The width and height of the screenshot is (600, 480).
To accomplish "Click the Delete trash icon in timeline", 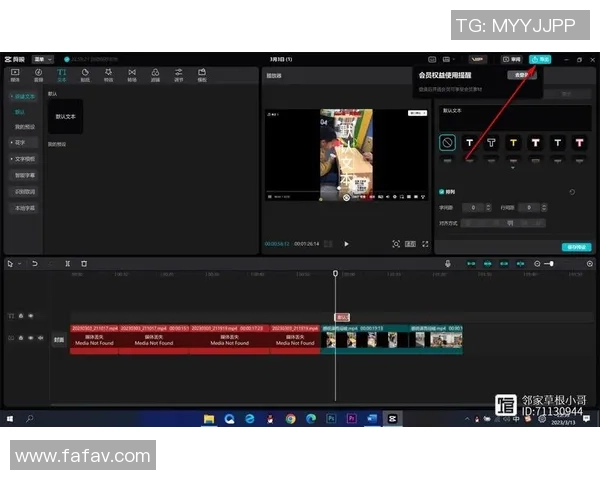I will point(84,264).
